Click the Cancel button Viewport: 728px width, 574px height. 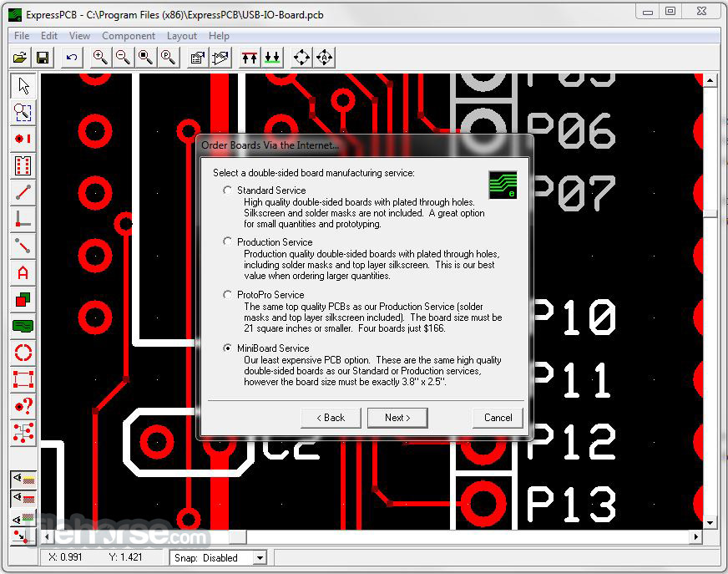(498, 418)
